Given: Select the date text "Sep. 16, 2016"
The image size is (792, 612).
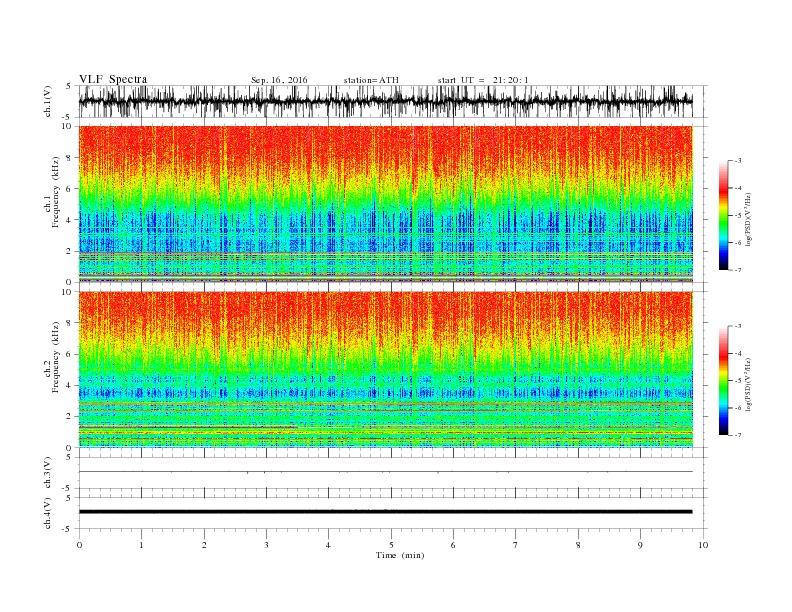Looking at the screenshot, I should point(279,80).
